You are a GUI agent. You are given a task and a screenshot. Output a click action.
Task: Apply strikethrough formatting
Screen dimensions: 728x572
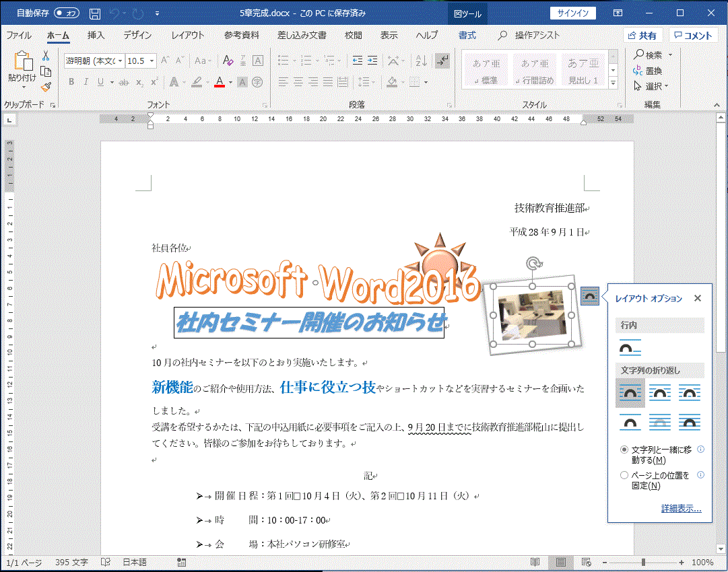123,82
